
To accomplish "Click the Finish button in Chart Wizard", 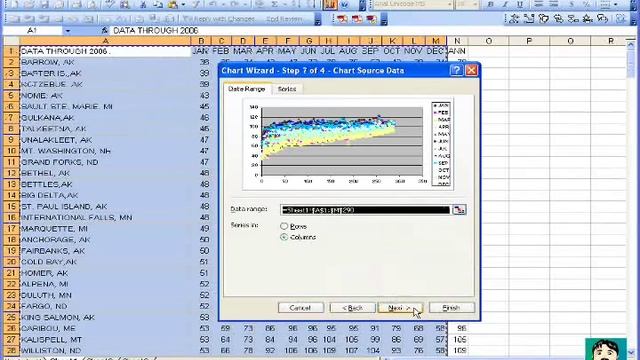I will (x=451, y=308).
